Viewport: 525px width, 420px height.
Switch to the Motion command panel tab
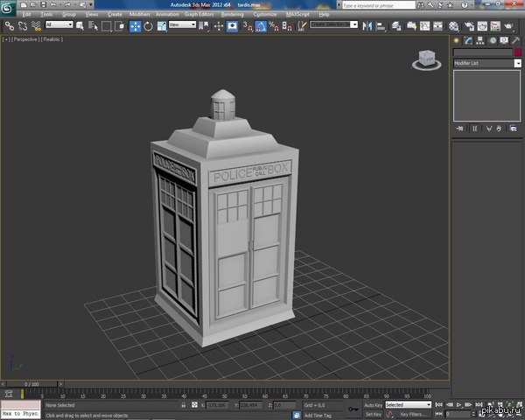[x=493, y=40]
